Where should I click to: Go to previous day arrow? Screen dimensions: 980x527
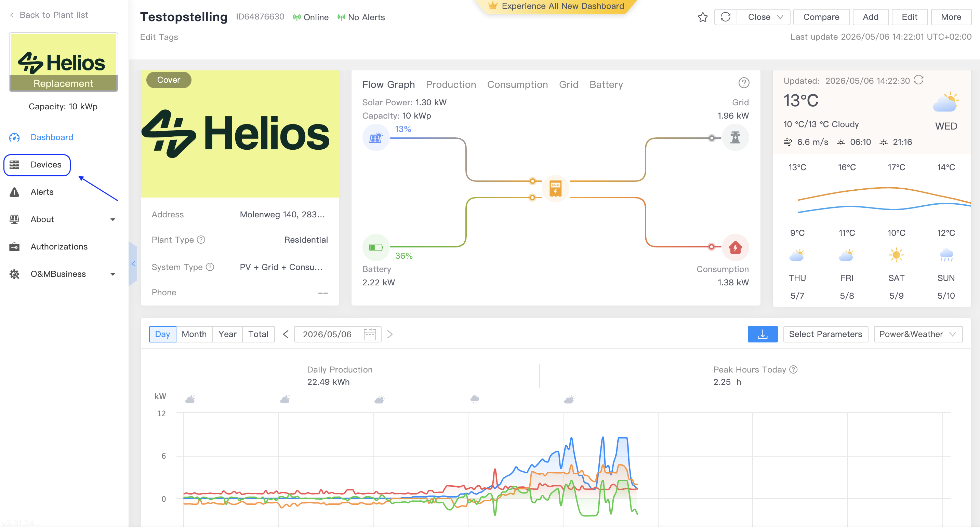pos(286,334)
